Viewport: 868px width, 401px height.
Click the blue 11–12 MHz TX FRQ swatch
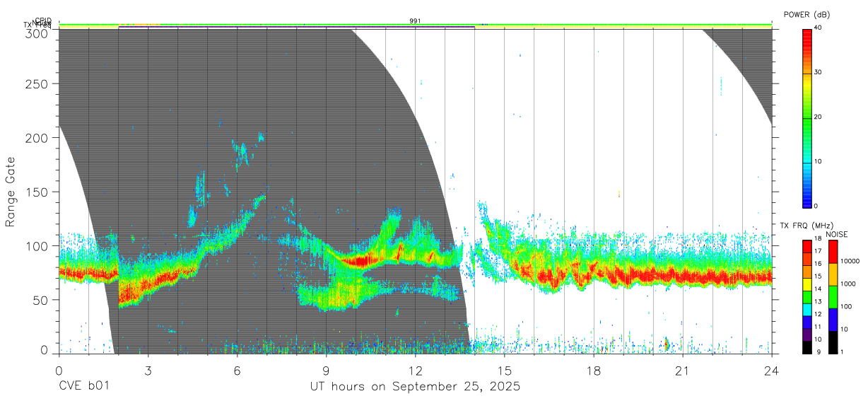click(807, 321)
